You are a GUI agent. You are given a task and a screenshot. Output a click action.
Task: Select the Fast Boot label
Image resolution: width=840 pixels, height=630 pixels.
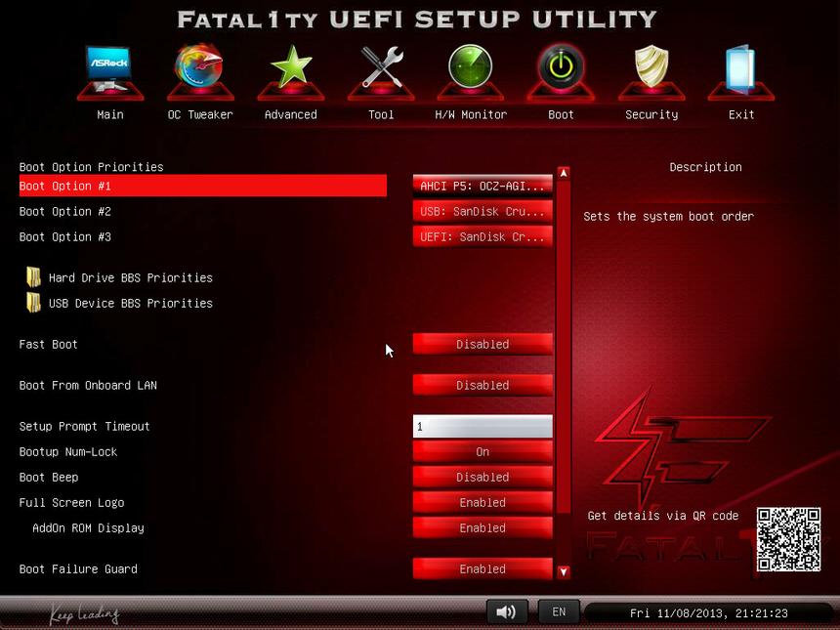(49, 345)
